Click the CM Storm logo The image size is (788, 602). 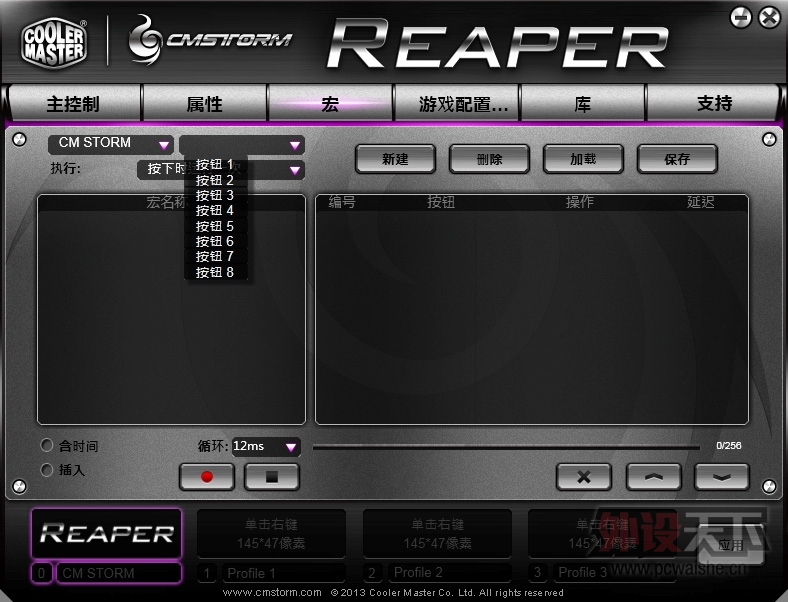pos(210,40)
